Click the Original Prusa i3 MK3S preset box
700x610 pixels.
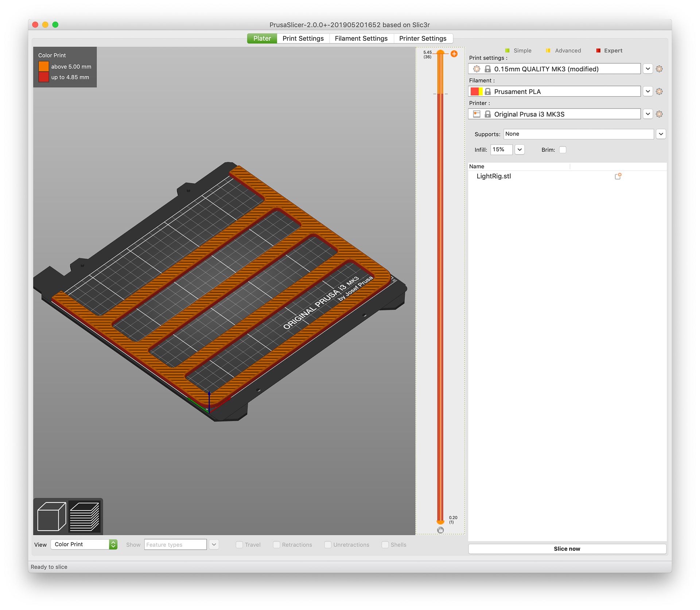(x=554, y=114)
